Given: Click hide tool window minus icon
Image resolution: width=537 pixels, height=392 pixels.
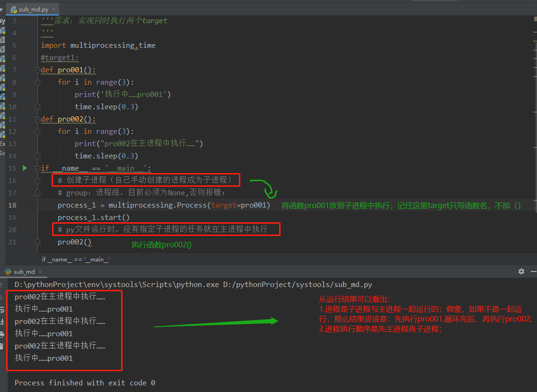Looking at the screenshot, I should click(x=534, y=271).
